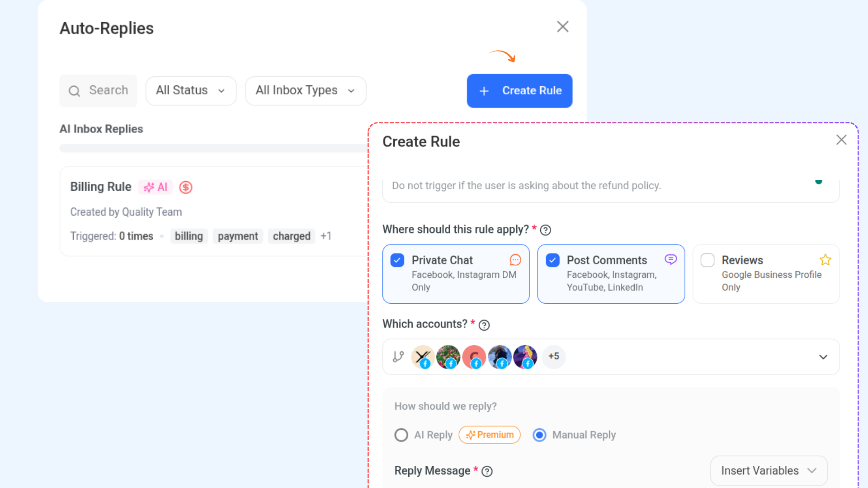The height and width of the screenshot is (488, 868).
Task: Open the All Status dropdown
Action: coord(191,90)
